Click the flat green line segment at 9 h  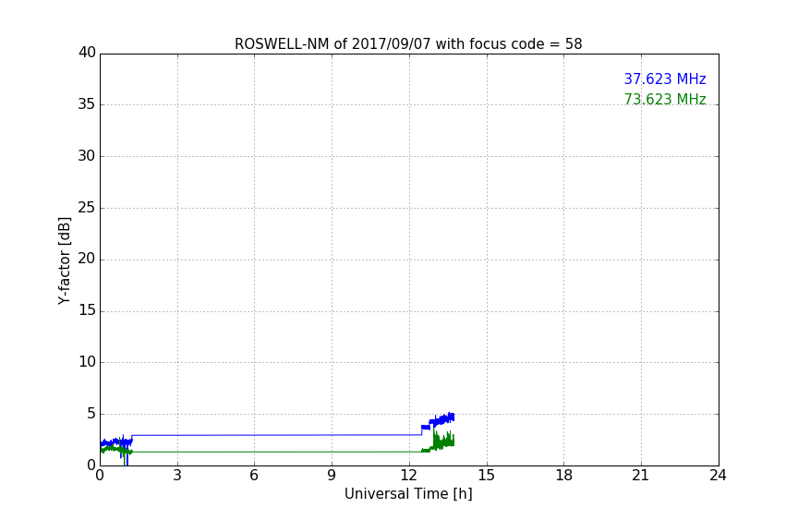[x=332, y=452]
